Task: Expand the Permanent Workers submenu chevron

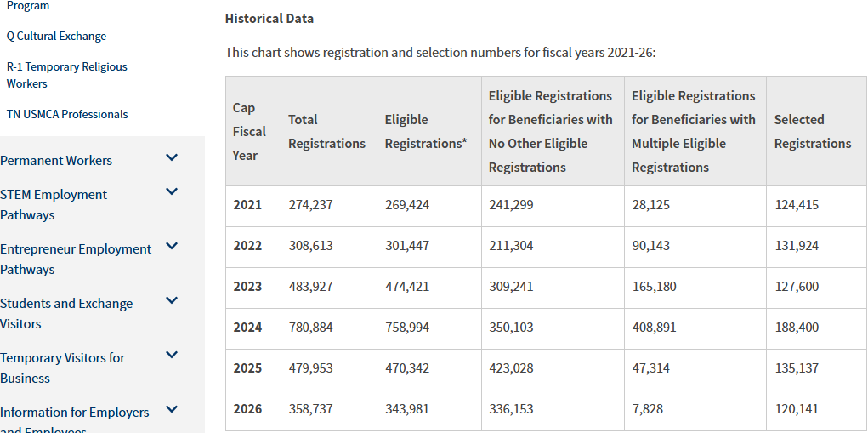Action: tap(172, 158)
